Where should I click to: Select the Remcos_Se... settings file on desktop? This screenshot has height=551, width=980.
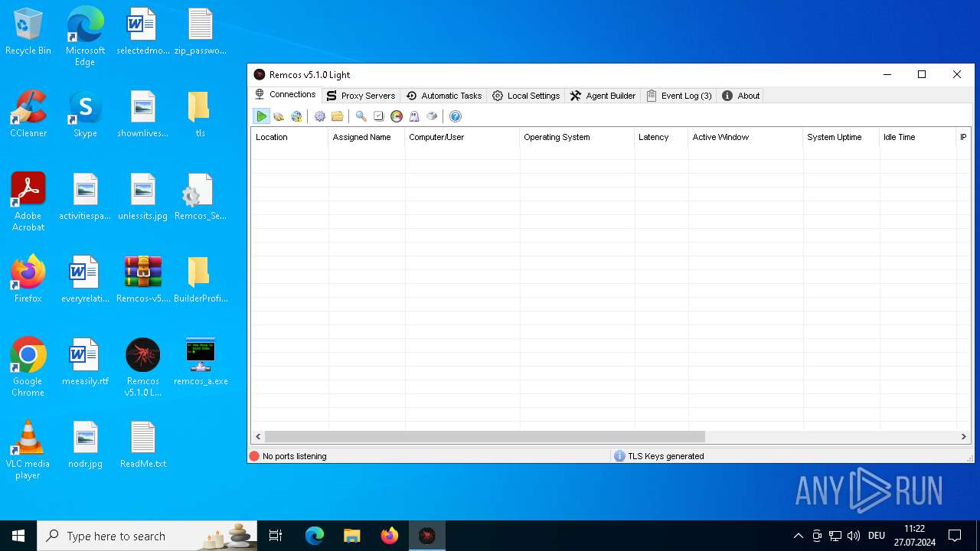[201, 197]
